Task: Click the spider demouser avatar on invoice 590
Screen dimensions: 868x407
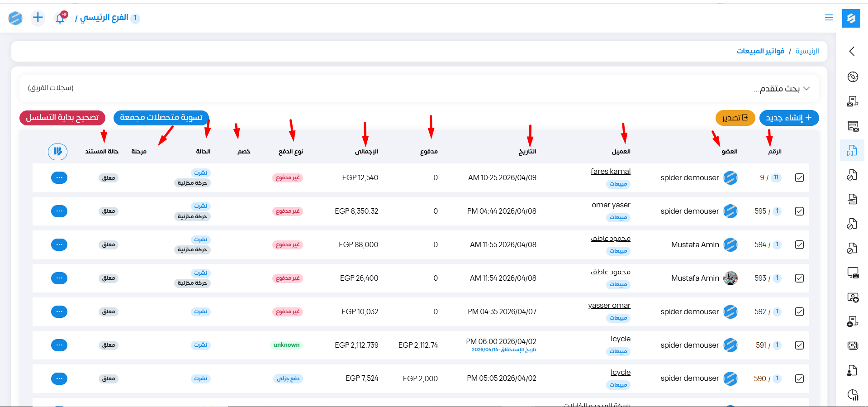Action: point(730,378)
